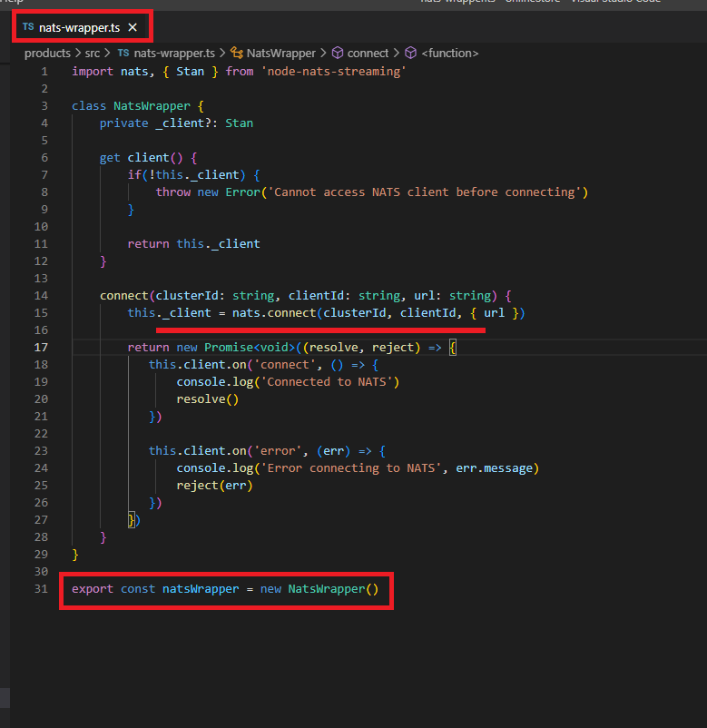Click the TS icon in the breadcrumb
This screenshot has height=728, width=707.
[x=123, y=54]
